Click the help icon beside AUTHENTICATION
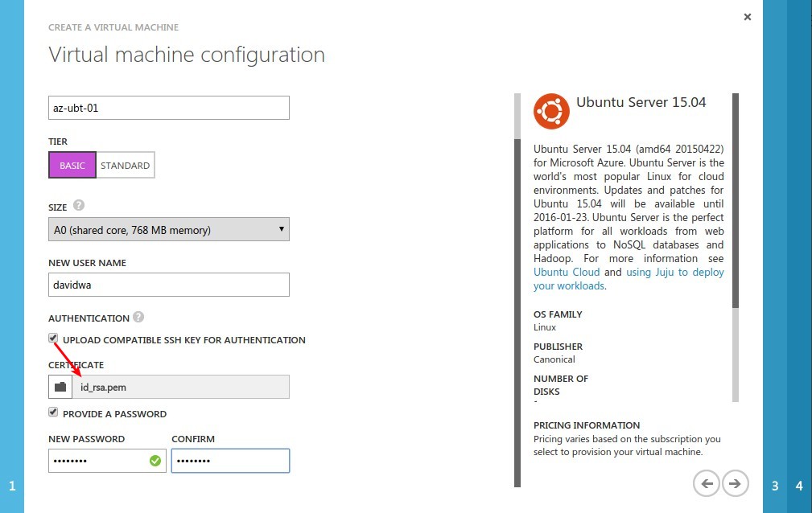This screenshot has width=812, height=513. [x=138, y=317]
